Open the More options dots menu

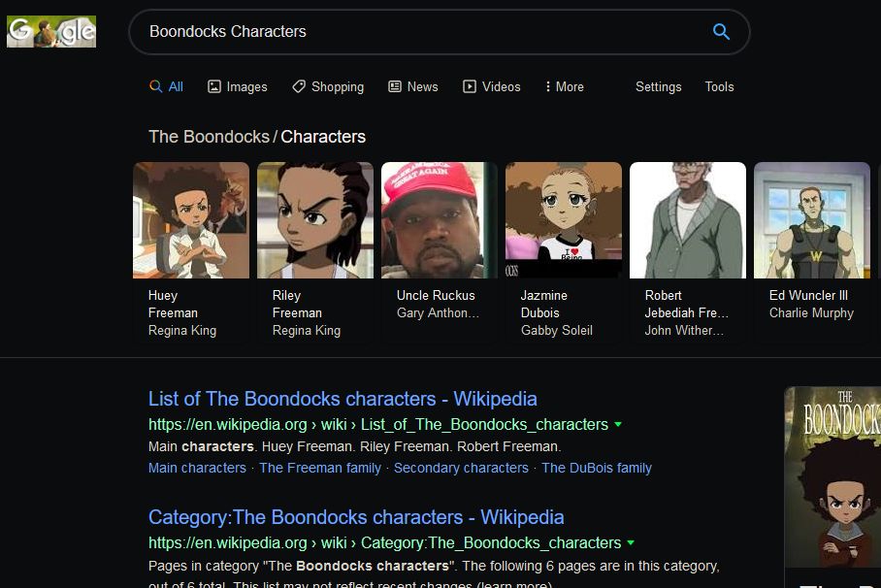click(548, 86)
